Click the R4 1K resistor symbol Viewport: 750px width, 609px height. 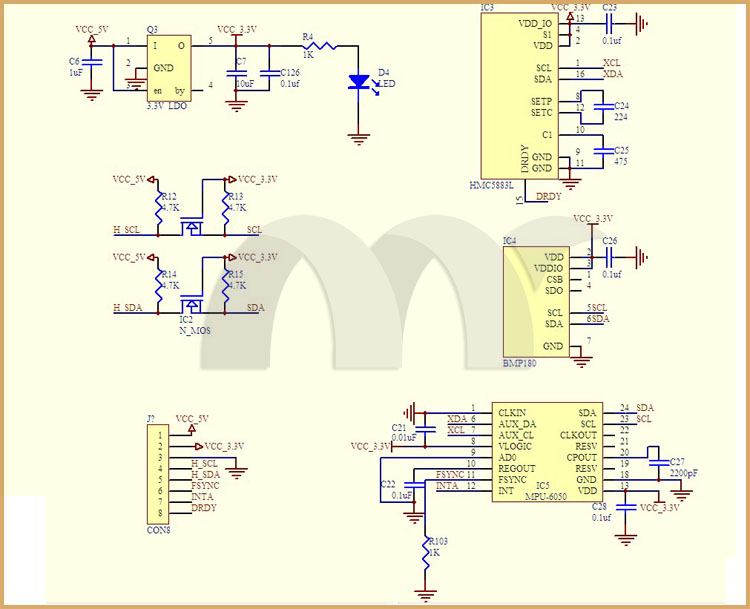[x=321, y=45]
